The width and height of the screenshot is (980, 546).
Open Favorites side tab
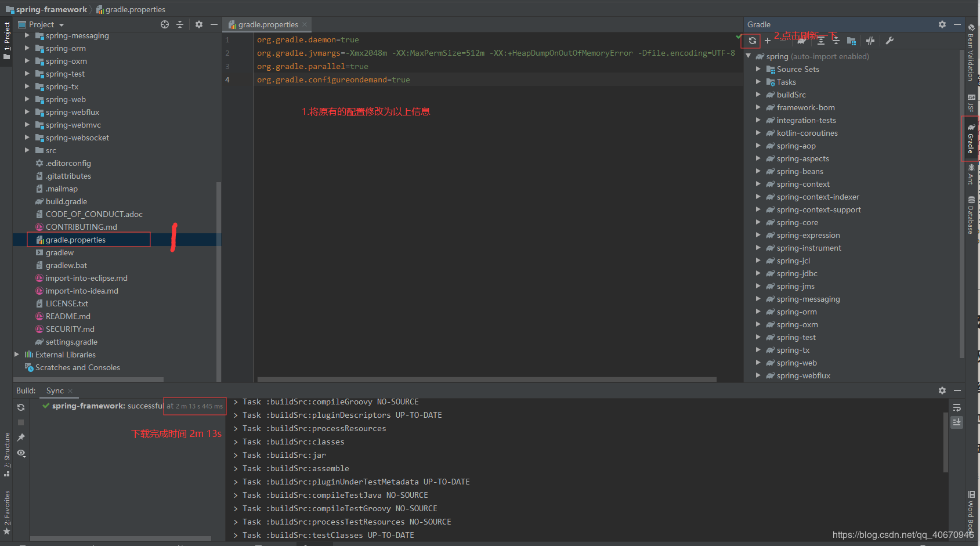pos(6,512)
